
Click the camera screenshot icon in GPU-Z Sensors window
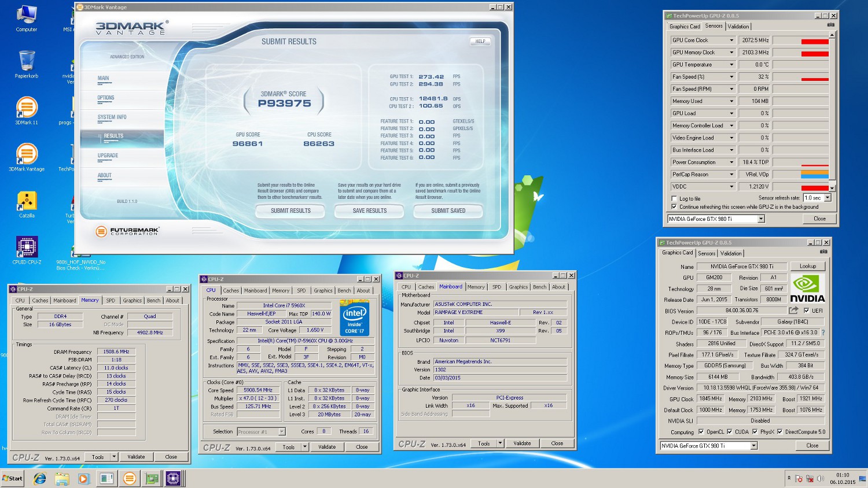point(830,25)
